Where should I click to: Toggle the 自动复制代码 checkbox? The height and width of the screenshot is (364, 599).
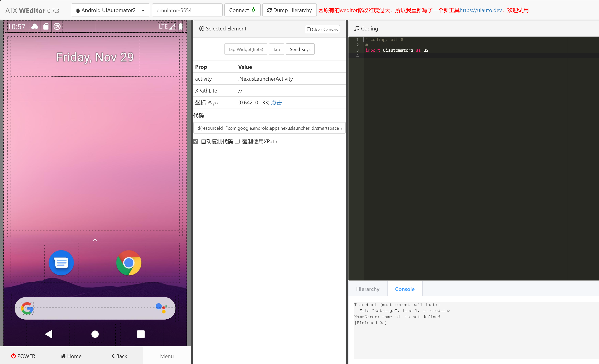click(196, 141)
